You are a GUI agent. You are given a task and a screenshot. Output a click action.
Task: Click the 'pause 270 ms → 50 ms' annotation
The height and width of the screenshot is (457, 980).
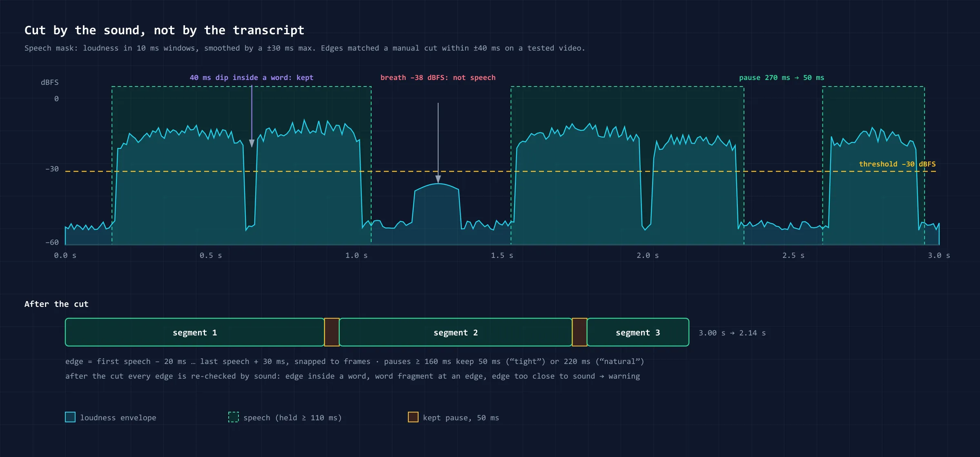782,78
